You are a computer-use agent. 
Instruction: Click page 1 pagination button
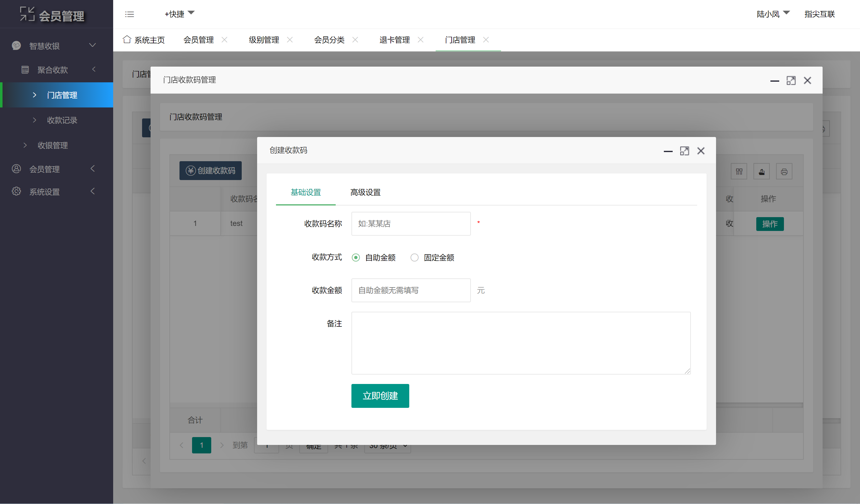201,445
